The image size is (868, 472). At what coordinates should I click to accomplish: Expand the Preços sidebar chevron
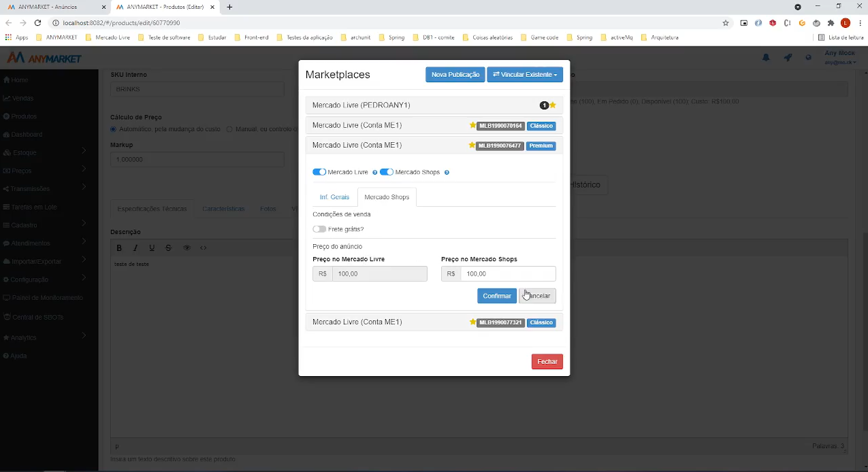[84, 169]
